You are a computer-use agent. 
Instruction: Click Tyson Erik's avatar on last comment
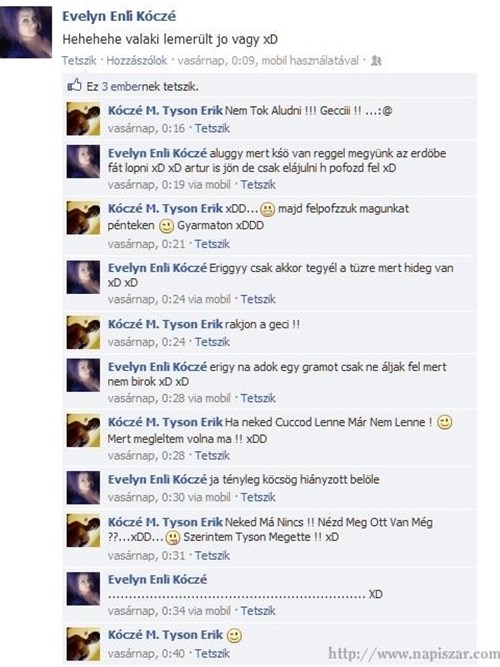click(x=83, y=644)
